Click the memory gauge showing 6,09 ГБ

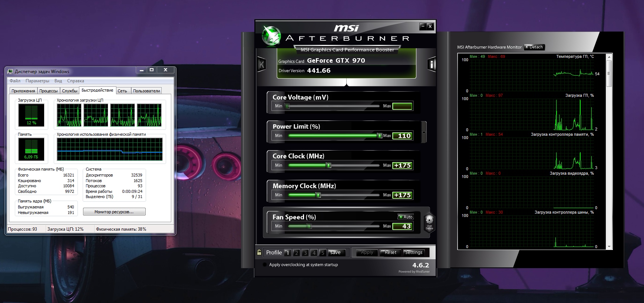31,149
